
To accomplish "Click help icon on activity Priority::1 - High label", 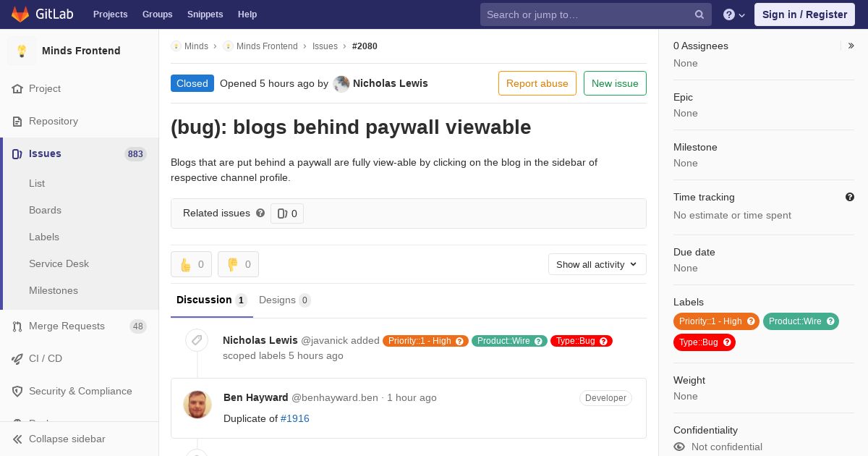I will (460, 341).
